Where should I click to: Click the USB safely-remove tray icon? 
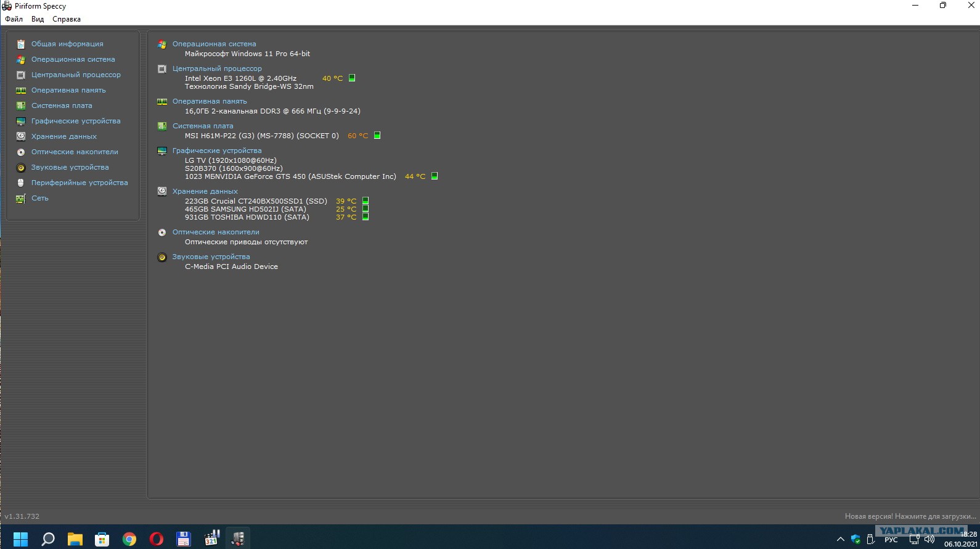coord(870,539)
